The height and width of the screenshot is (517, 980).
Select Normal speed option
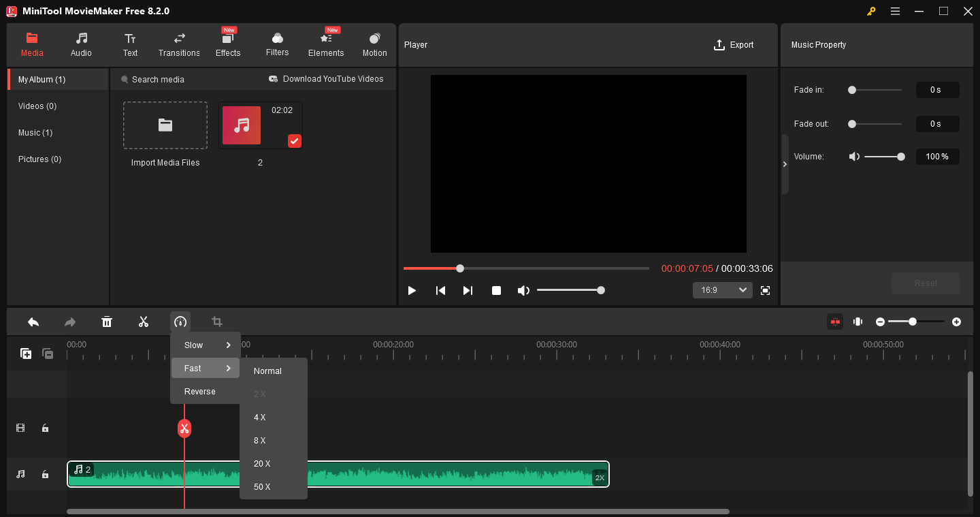click(274, 371)
